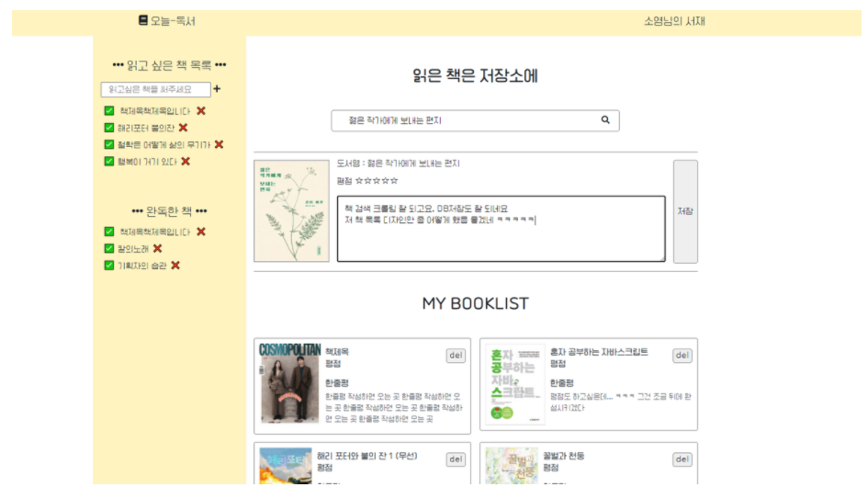Screen dimensions: 868x487
Task: Click the 해리 포터 cover thumbnail
Action: 285,466
